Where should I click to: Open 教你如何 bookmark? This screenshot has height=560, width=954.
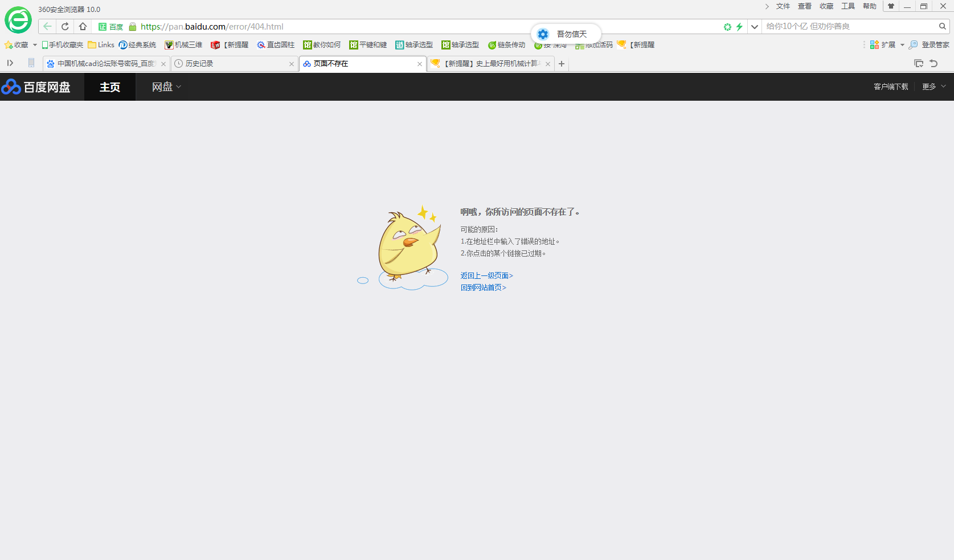point(322,45)
